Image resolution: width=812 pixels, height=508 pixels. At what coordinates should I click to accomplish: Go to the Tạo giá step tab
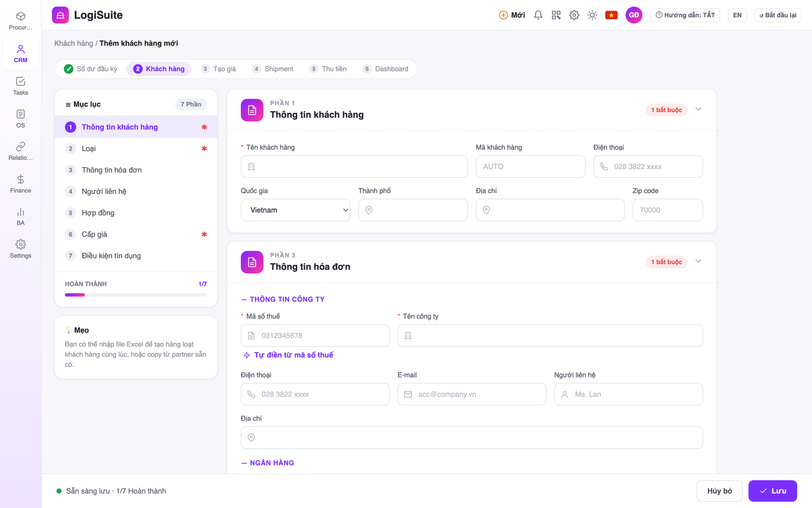pos(219,69)
